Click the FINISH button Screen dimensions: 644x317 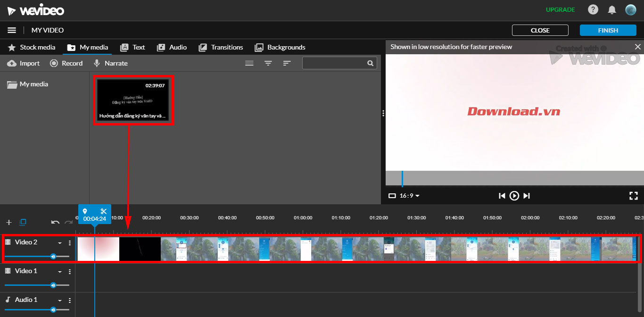click(x=608, y=30)
